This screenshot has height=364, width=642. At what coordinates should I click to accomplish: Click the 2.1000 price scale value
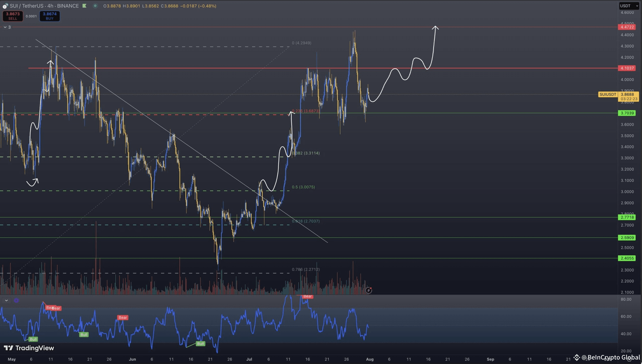[627, 292]
